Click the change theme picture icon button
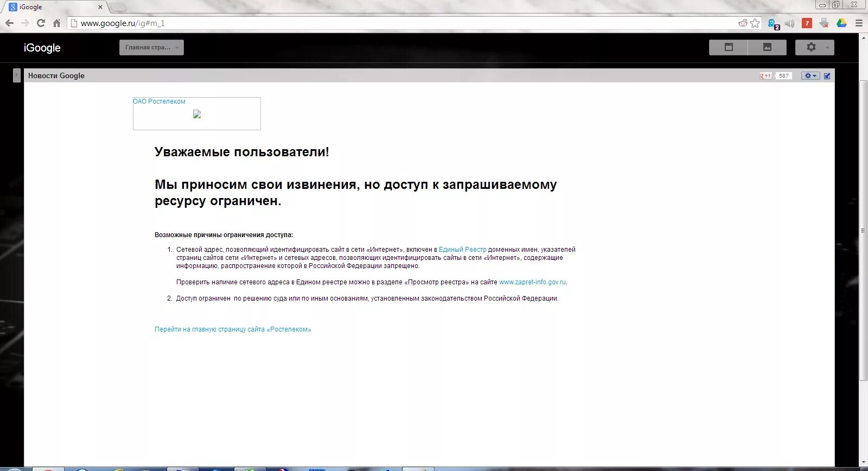 [x=767, y=47]
